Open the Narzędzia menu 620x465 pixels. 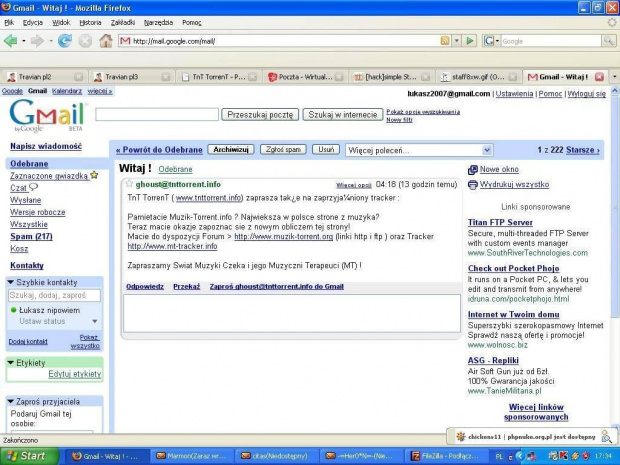pyautogui.click(x=159, y=23)
